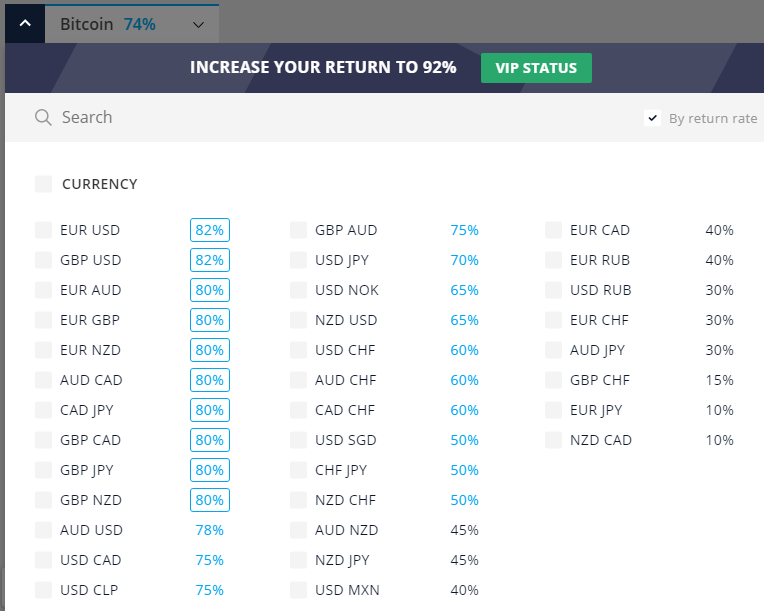
Task: Select the Bitcoin 74% tab
Action: pyautogui.click(x=132, y=24)
